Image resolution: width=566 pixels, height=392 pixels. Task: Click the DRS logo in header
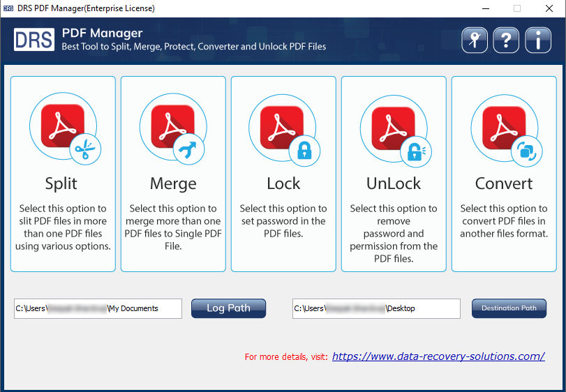click(x=34, y=39)
